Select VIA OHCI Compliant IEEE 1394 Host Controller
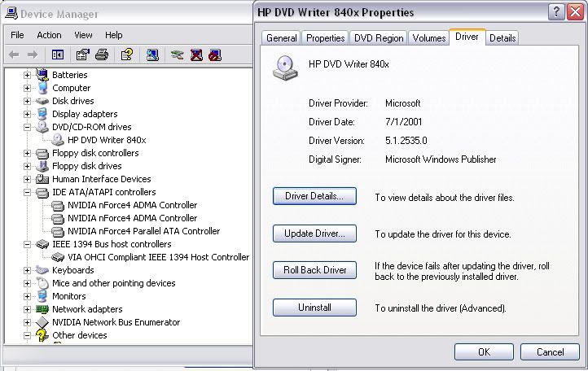This screenshot has width=588, height=371. [158, 257]
